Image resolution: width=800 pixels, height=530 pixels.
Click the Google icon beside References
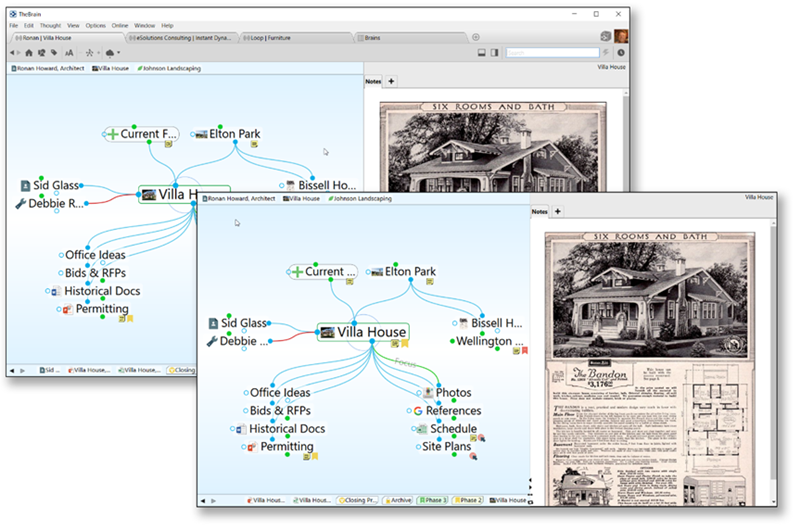[419, 411]
